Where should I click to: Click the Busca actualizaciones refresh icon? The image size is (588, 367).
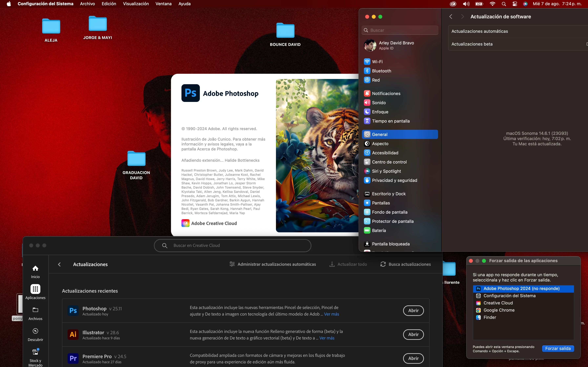tap(383, 264)
